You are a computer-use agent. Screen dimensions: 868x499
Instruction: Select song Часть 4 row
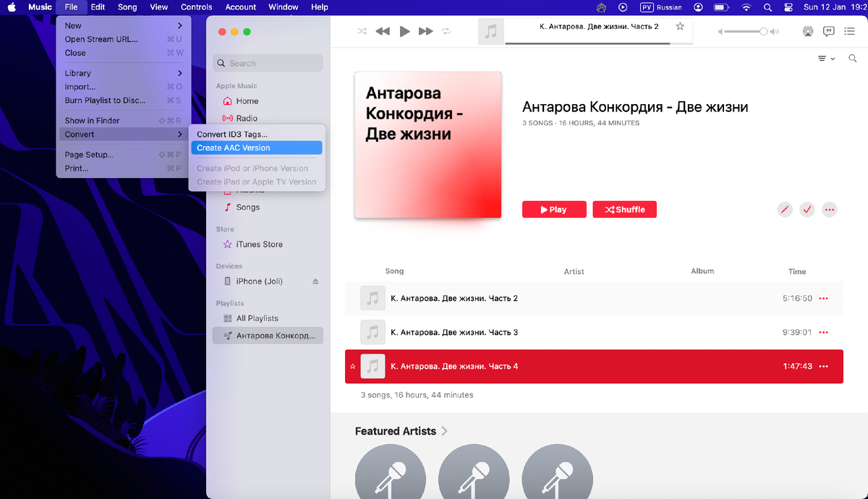pos(594,366)
